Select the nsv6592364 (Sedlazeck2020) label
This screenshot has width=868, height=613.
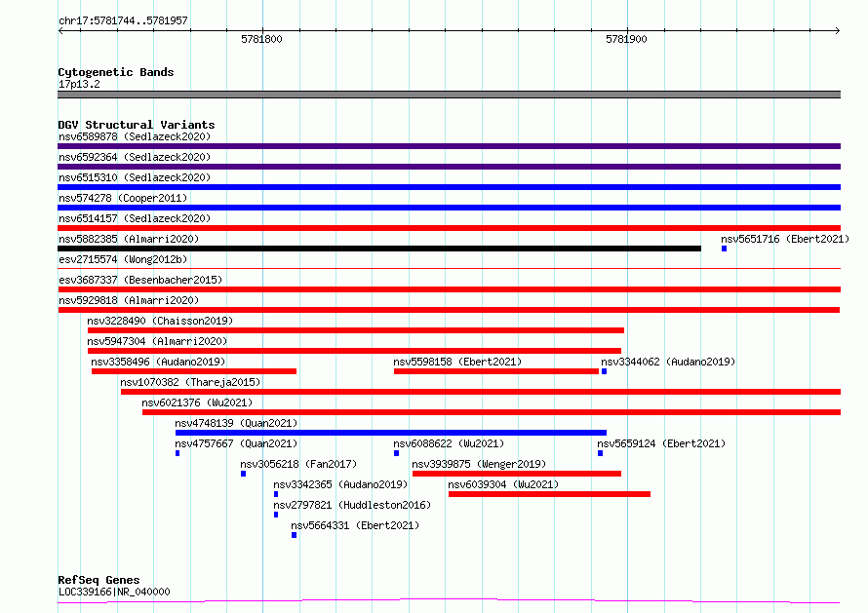click(135, 157)
